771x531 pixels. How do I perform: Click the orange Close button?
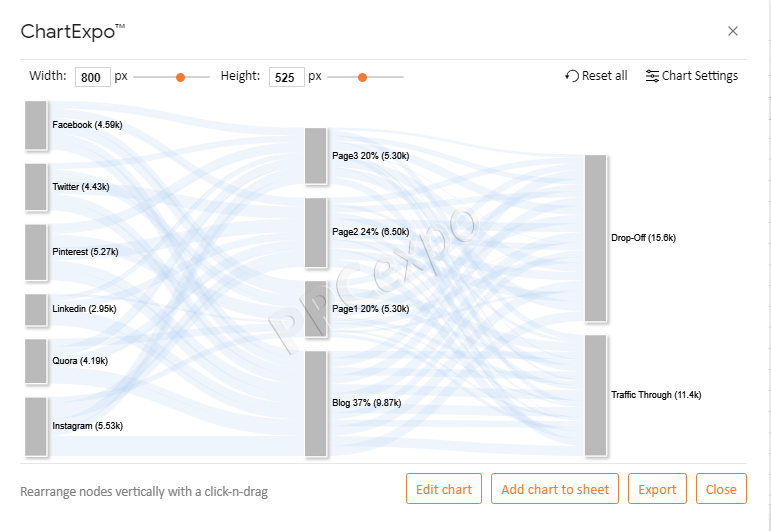click(721, 489)
